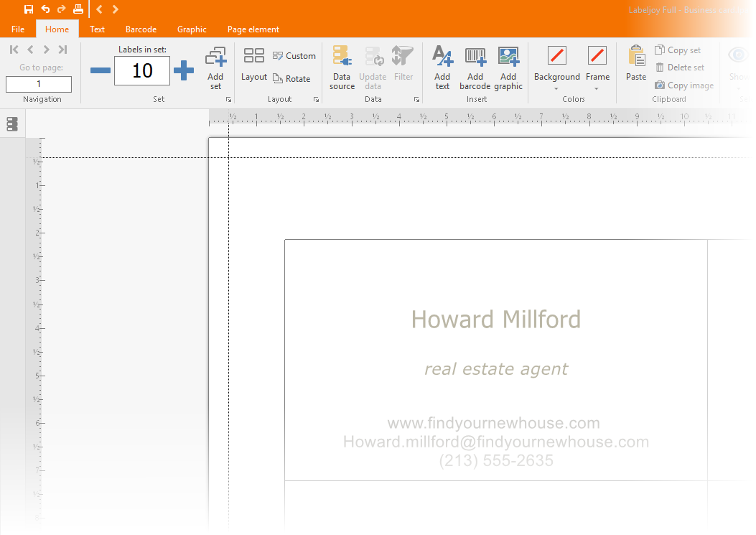Screen dimensions: 756x535
Task: Open Layout group dialog launcher
Action: tap(317, 99)
